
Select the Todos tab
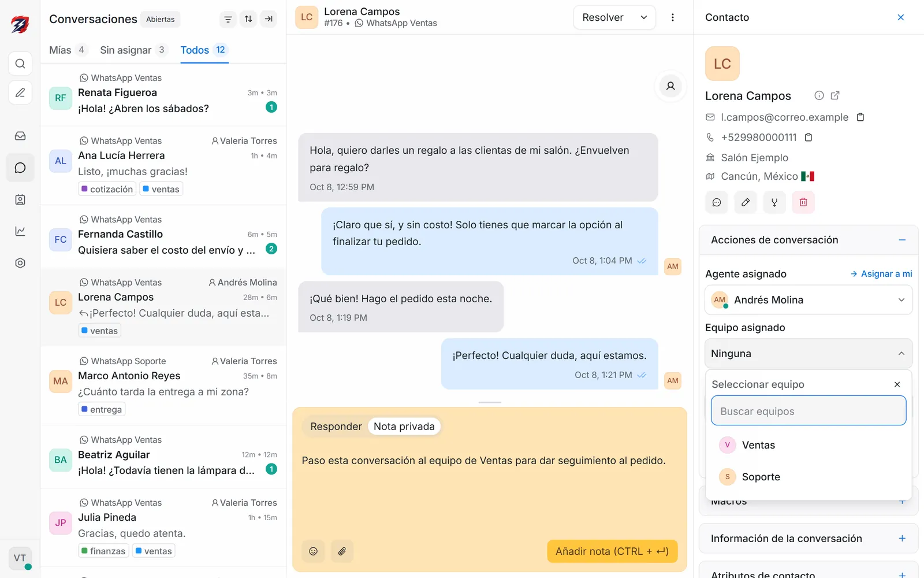(204, 50)
